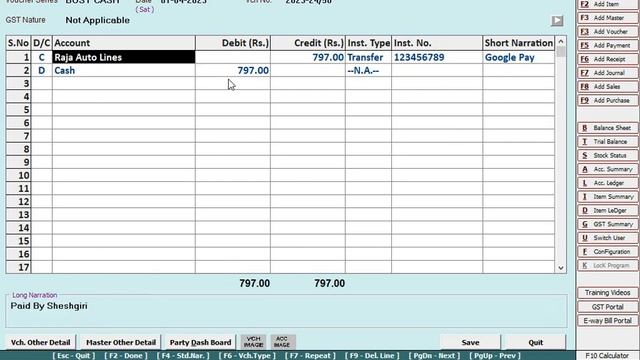Click the VCH IMAGE icon button
Screen dimensions: 640x360
click(x=253, y=342)
